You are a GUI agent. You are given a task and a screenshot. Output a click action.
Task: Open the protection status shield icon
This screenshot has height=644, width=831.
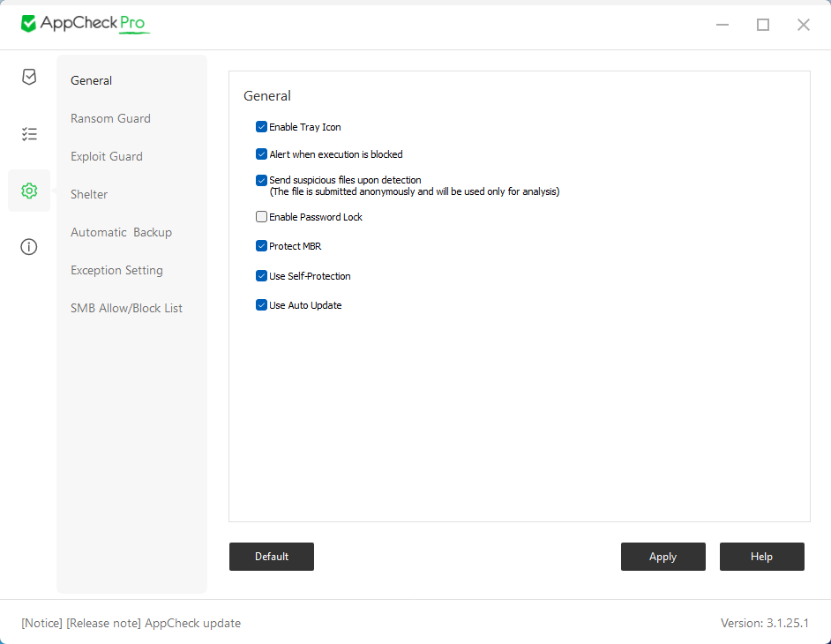[x=29, y=77]
